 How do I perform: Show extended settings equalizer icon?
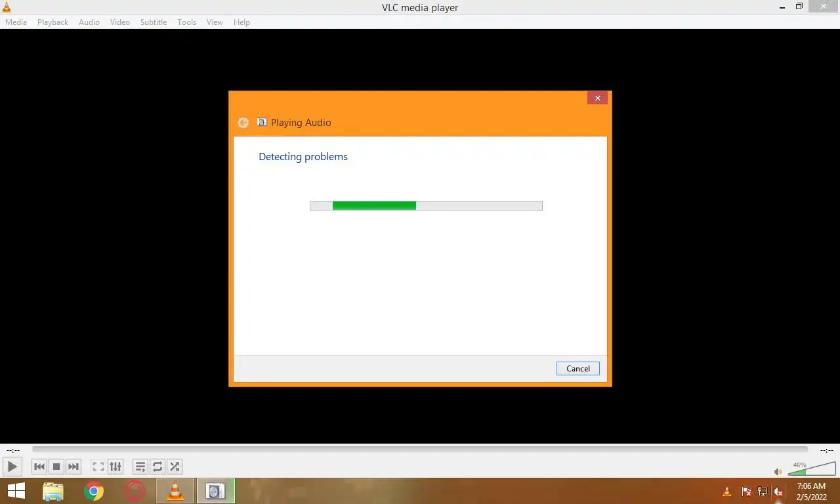pos(115,467)
